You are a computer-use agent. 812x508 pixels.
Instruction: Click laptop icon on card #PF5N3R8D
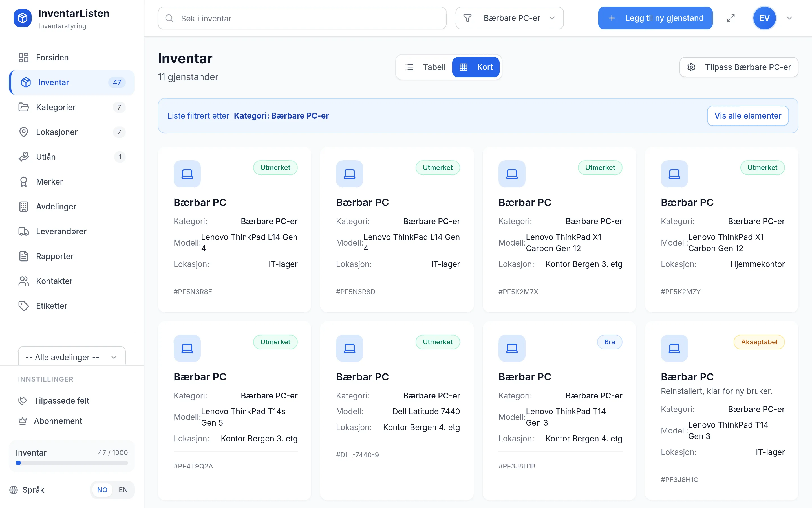(350, 174)
